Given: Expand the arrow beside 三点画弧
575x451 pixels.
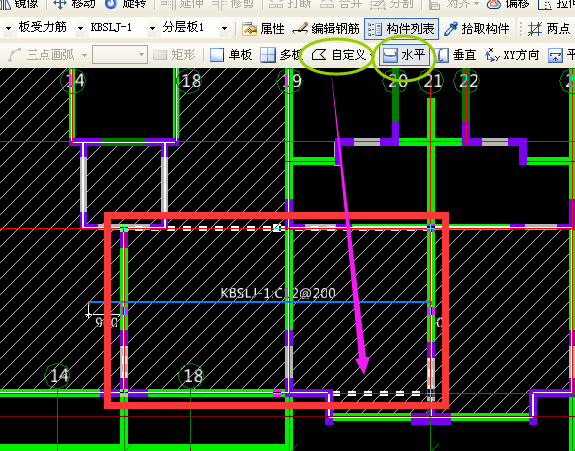Looking at the screenshot, I should 85,55.
